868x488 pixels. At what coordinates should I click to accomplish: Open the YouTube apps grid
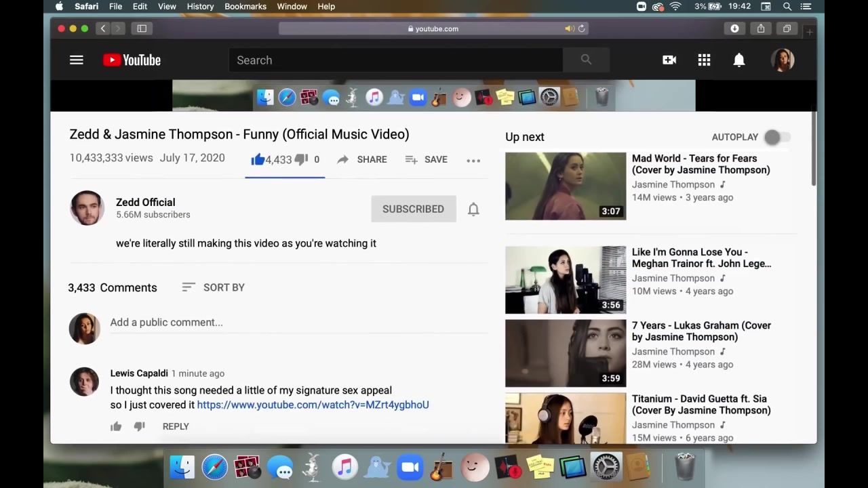704,60
